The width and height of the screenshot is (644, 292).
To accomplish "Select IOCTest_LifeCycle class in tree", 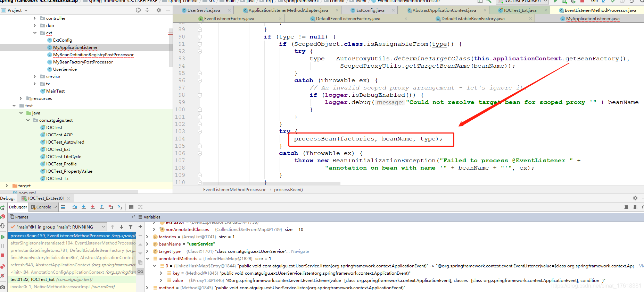I will point(64,156).
